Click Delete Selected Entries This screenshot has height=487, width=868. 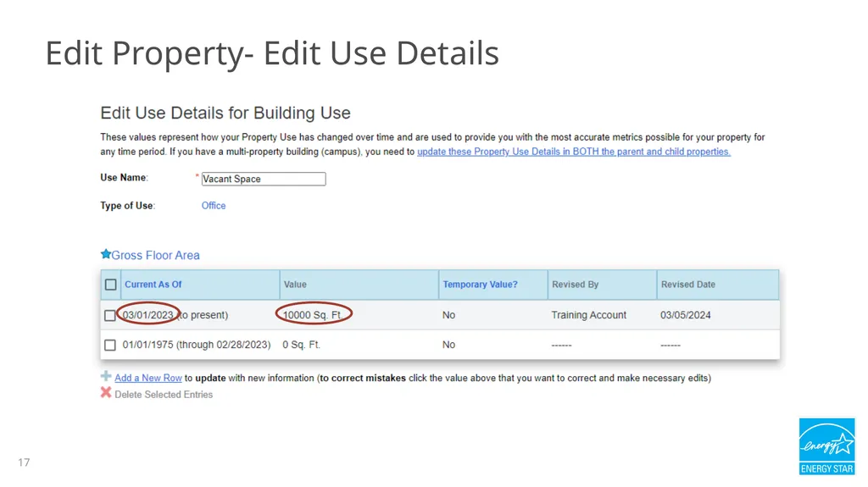click(164, 395)
